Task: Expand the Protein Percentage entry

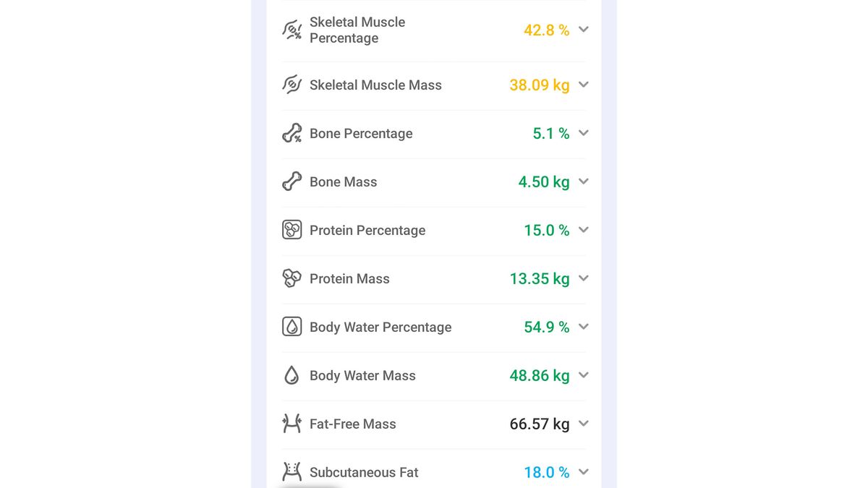Action: 584,230
